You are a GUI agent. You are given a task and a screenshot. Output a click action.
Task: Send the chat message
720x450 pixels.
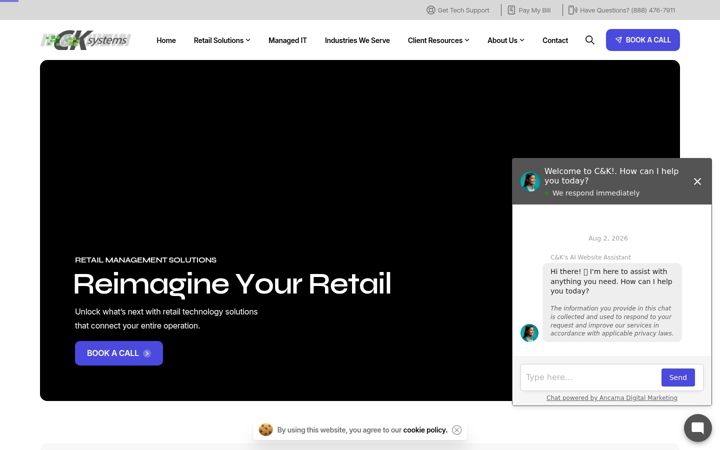678,377
